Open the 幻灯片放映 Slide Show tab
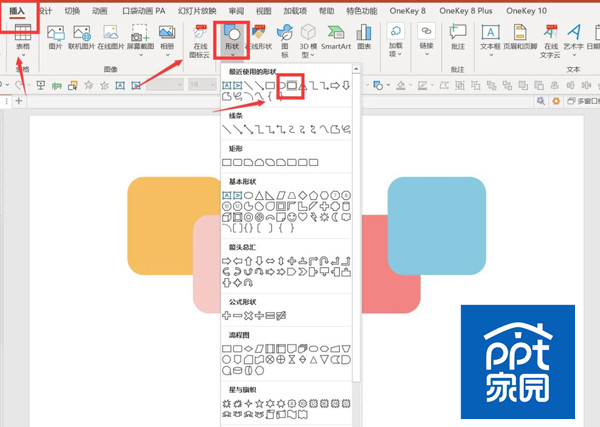This screenshot has width=600, height=427. click(x=197, y=11)
